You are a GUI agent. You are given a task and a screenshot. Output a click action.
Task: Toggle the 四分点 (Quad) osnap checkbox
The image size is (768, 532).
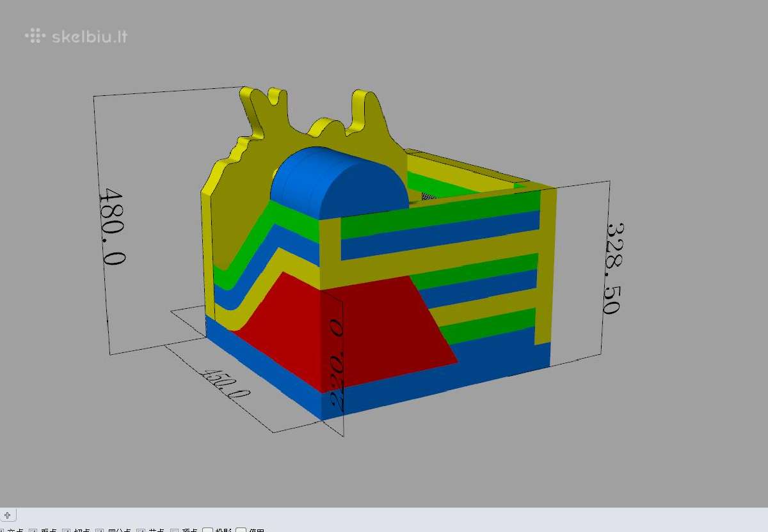(100, 530)
